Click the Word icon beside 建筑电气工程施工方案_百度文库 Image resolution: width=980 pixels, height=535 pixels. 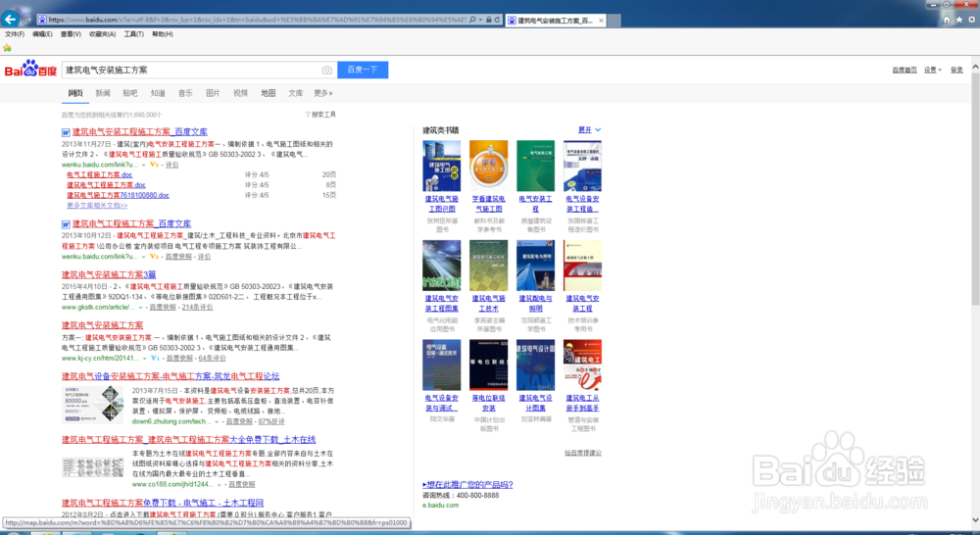pyautogui.click(x=66, y=224)
